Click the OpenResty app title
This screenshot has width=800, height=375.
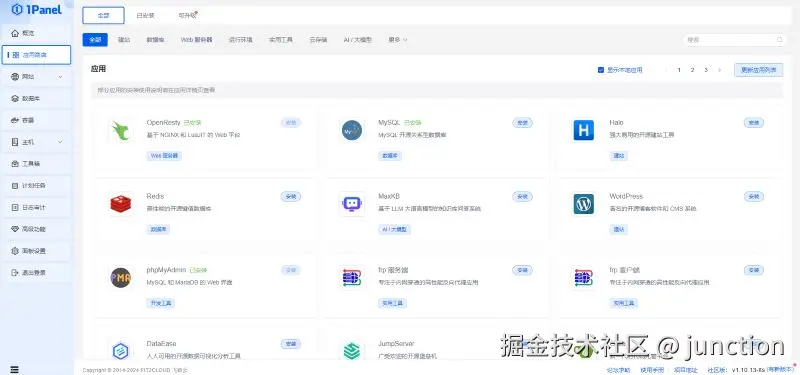coord(163,122)
